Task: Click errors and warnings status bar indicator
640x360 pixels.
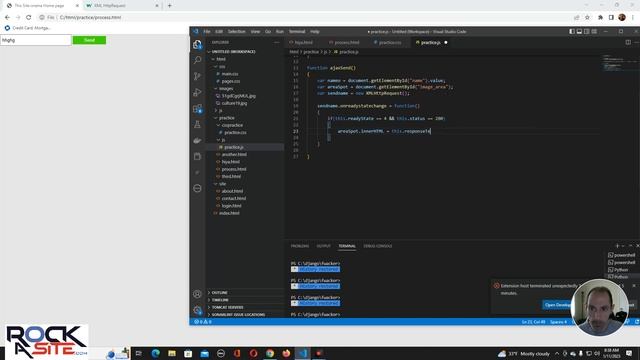Action: (x=203, y=322)
